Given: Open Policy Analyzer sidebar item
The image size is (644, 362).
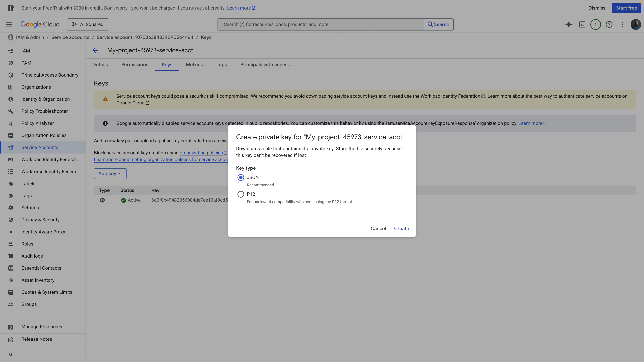Looking at the screenshot, I should (x=43, y=123).
